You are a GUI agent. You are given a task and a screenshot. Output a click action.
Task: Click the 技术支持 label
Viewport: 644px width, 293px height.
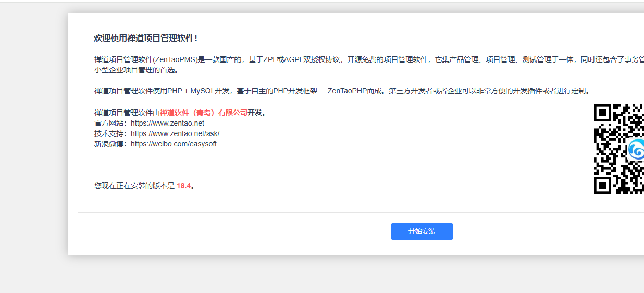109,133
